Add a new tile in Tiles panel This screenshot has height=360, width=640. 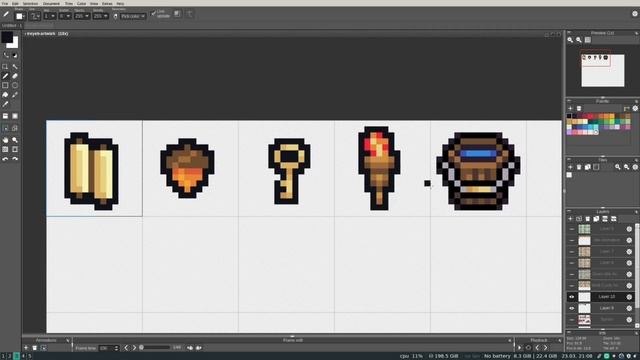(x=570, y=167)
